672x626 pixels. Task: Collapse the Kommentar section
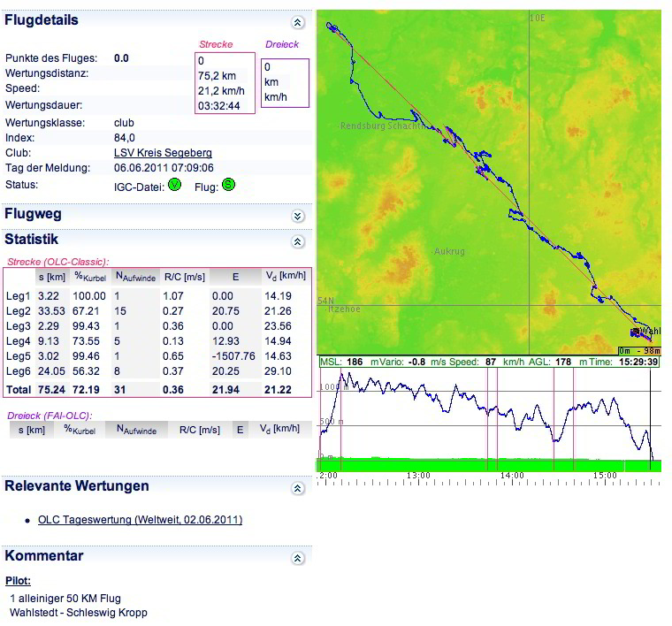click(298, 558)
